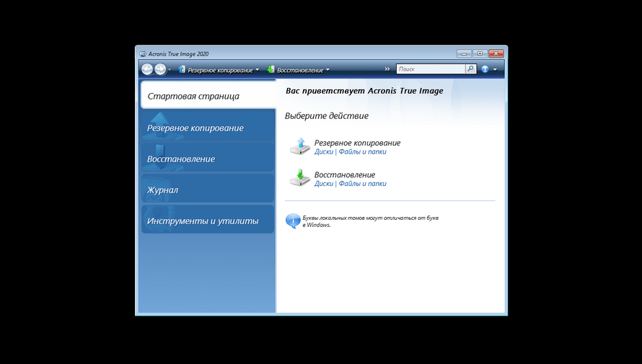Viewport: 642px width, 364px height.
Task: Click the backup disk icon with blue arrow
Action: coord(299,146)
